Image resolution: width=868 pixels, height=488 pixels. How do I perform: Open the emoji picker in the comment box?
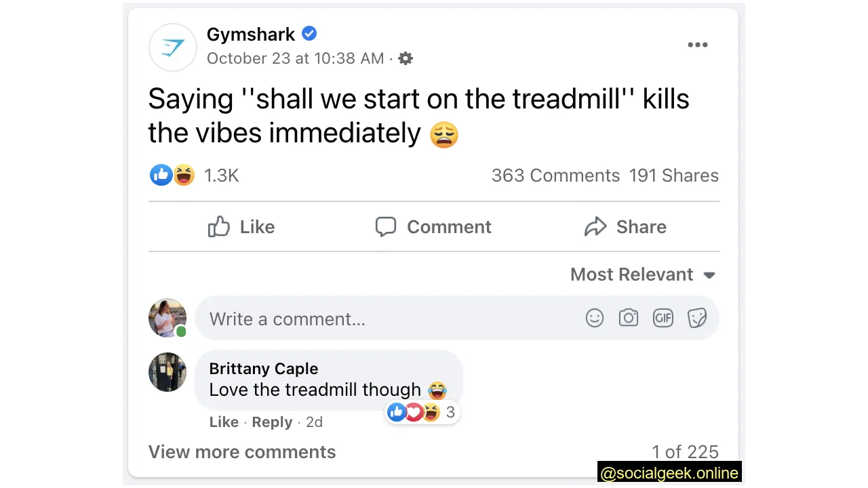[x=595, y=318]
